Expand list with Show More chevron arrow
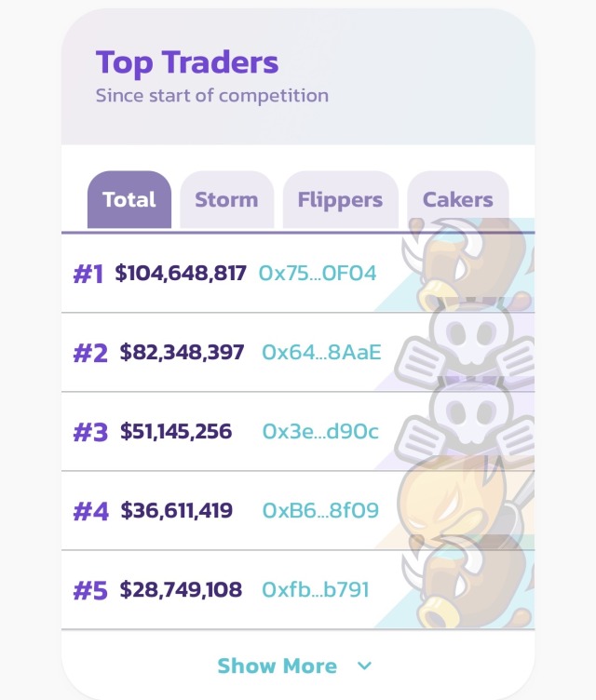This screenshot has height=700, width=596. click(x=365, y=666)
